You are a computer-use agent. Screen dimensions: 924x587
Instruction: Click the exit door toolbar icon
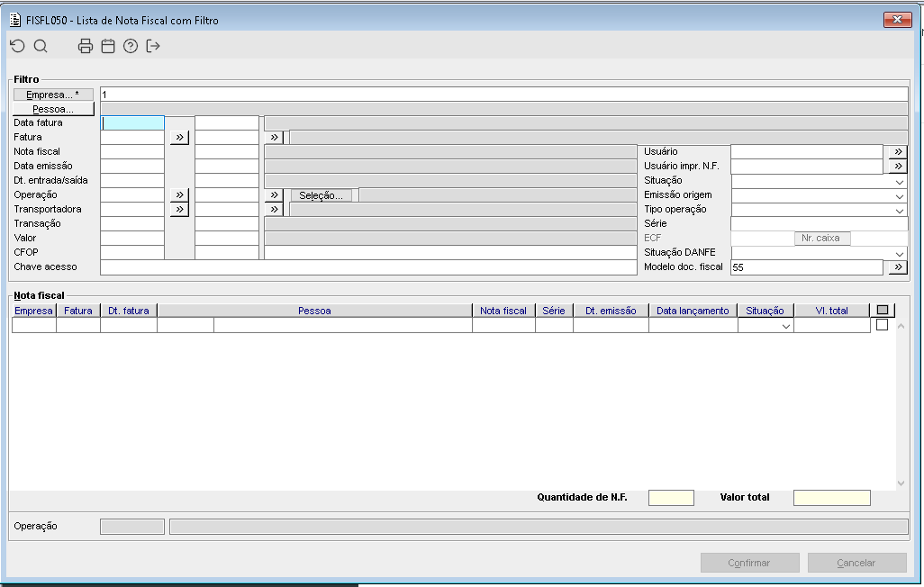pyautogui.click(x=153, y=46)
